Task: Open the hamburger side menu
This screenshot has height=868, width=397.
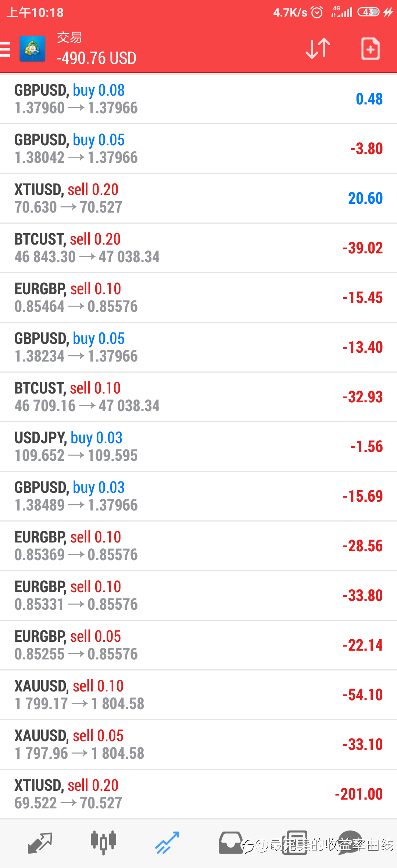Action: coord(6,49)
